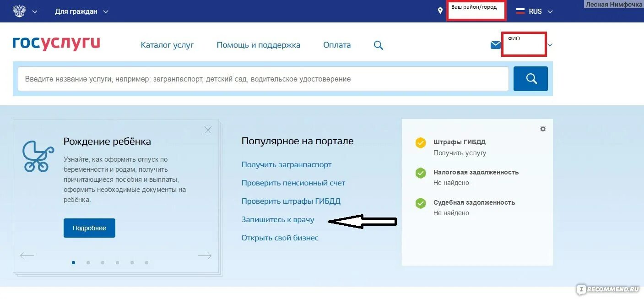Open the RUS language dropdown
Image resolution: width=644 pixels, height=299 pixels.
(x=541, y=11)
